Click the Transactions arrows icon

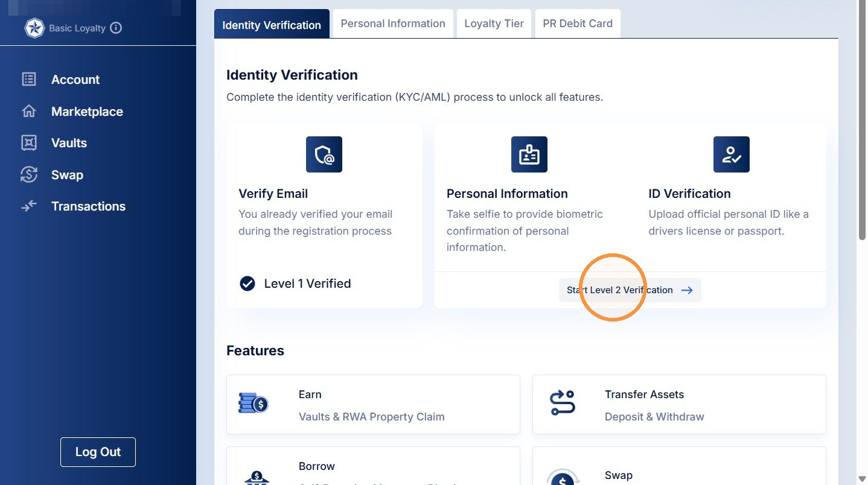tap(28, 206)
